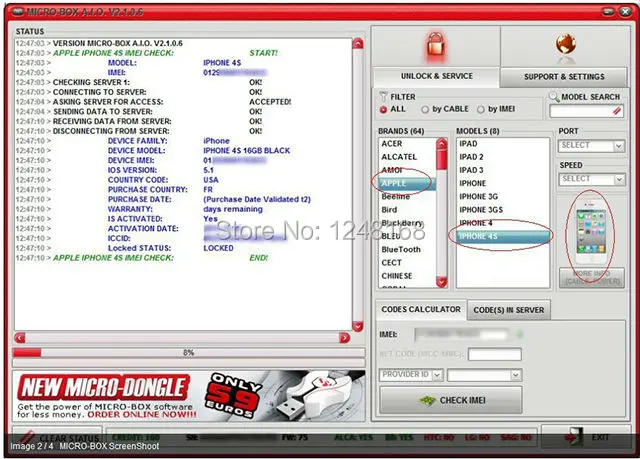Click status log scroll down arrow
Image resolution: width=640 pixels, height=459 pixels.
click(x=358, y=326)
